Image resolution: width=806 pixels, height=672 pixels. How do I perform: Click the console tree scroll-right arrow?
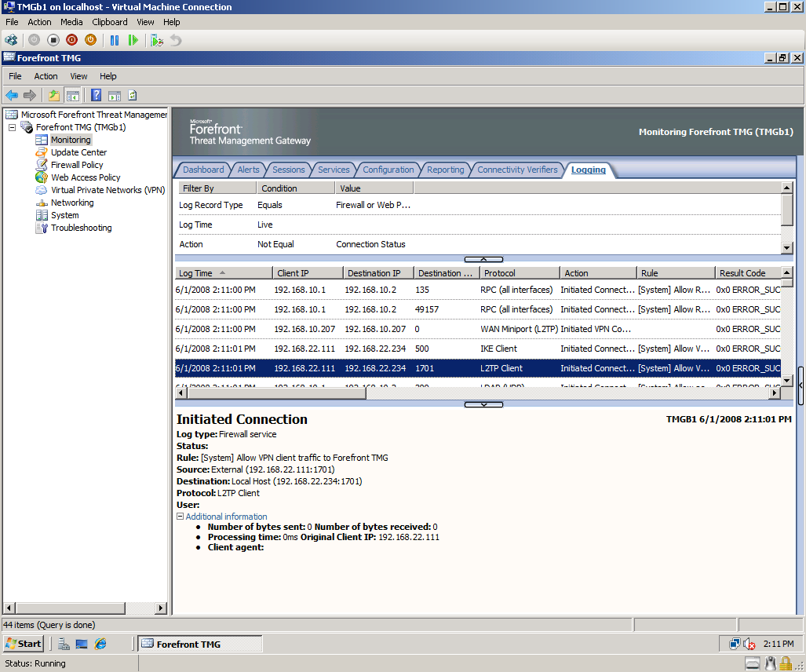point(161,608)
